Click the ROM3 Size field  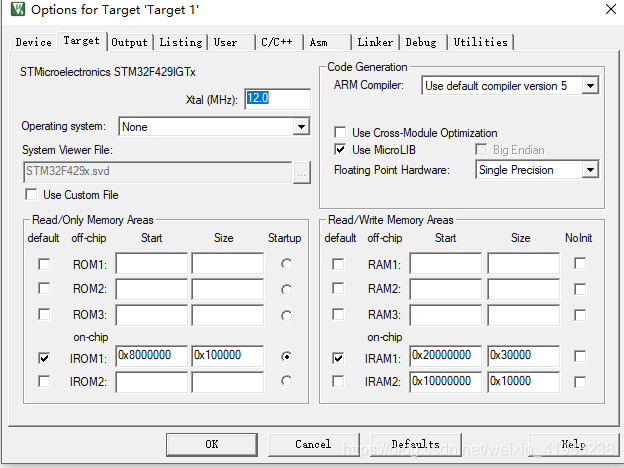[228, 315]
